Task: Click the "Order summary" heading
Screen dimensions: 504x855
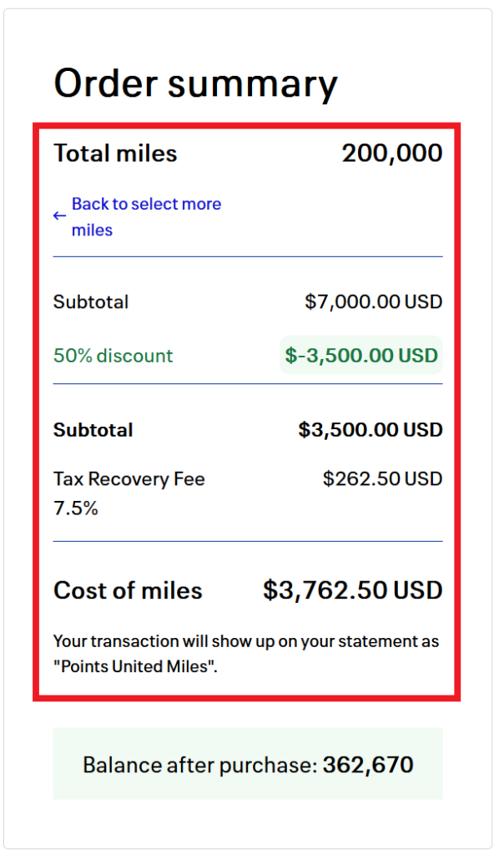Action: [x=195, y=83]
